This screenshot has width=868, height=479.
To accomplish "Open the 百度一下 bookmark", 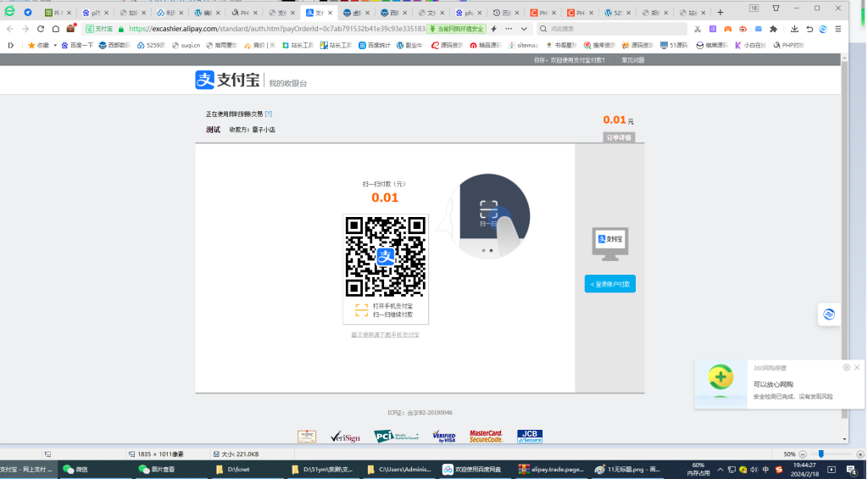I will coord(77,46).
